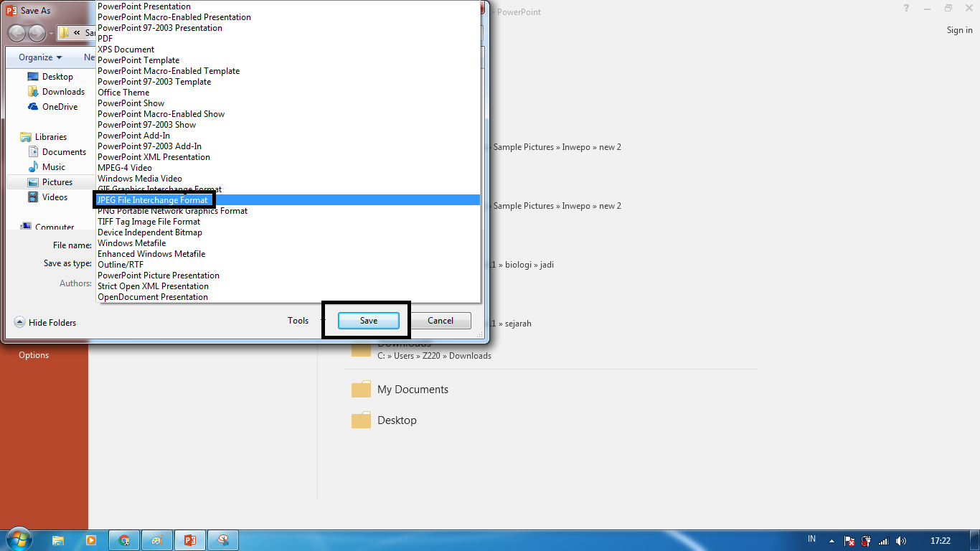Collapse the pane with Hide Folders

coord(45,323)
